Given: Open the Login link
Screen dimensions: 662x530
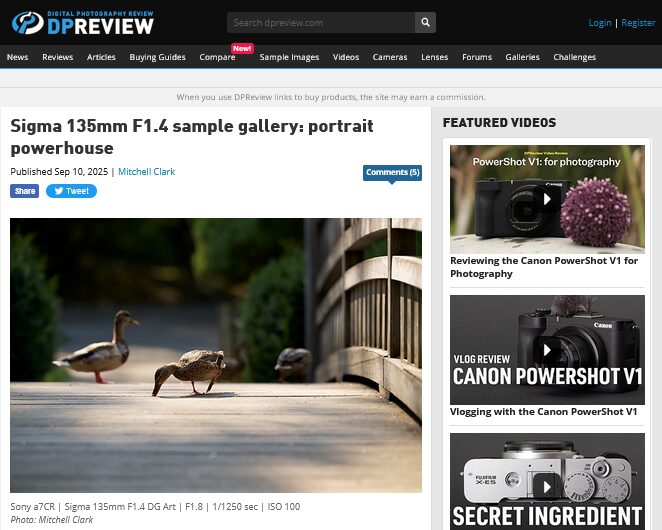Looking at the screenshot, I should (x=600, y=23).
